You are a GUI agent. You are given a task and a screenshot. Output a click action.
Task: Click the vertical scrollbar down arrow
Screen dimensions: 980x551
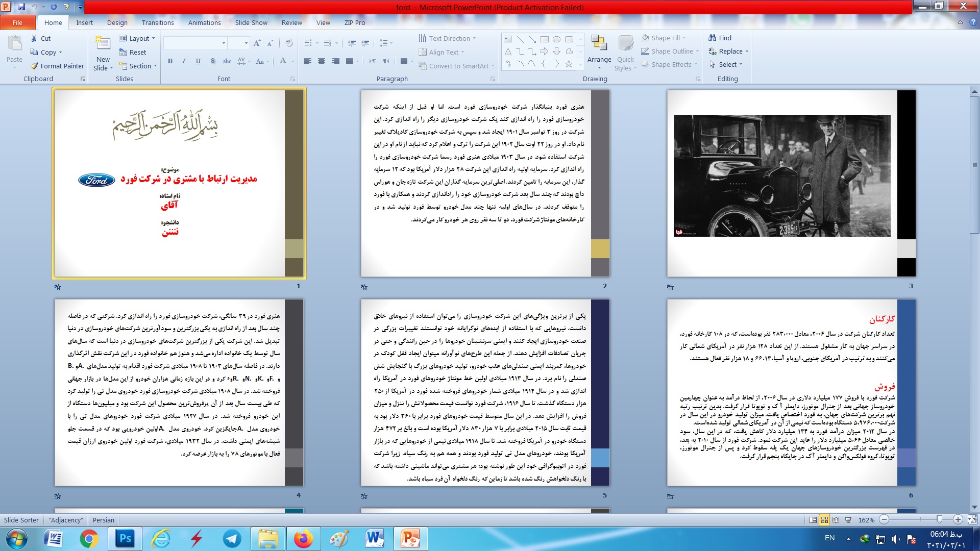[x=974, y=508]
